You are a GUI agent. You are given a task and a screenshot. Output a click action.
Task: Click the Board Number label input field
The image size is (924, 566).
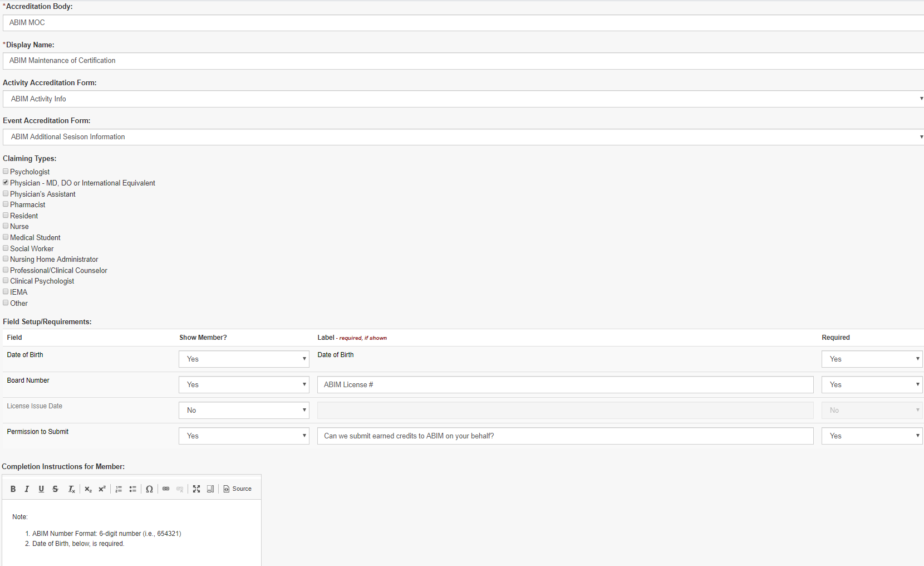[565, 385]
